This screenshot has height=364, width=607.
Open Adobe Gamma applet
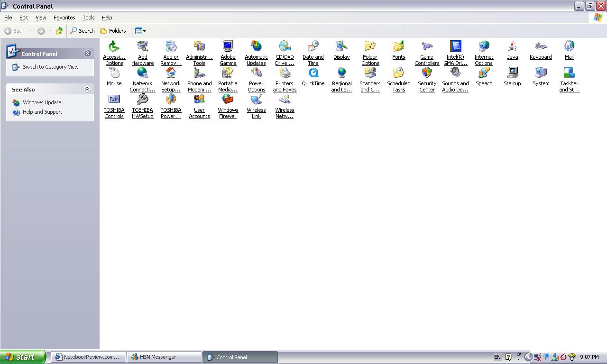[x=228, y=46]
